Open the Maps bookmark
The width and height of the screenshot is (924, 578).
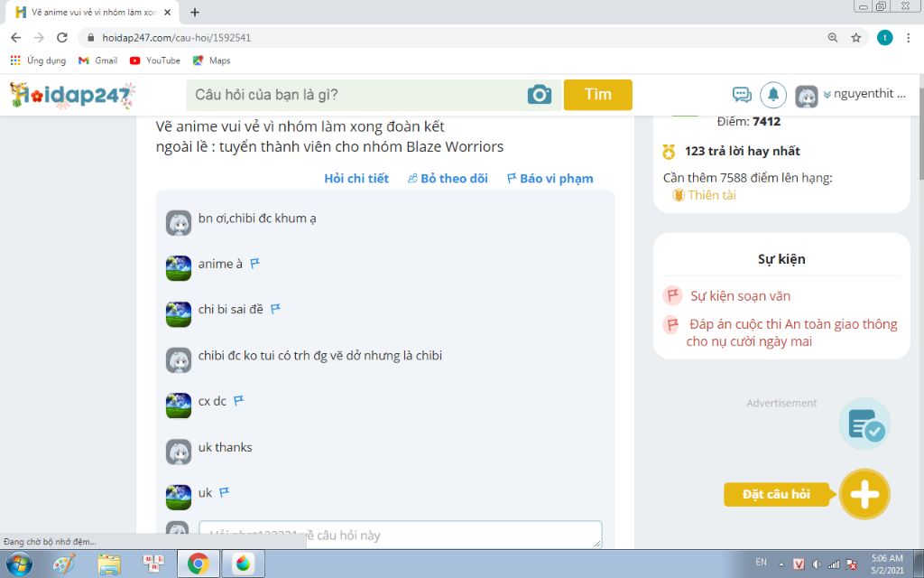(x=211, y=61)
